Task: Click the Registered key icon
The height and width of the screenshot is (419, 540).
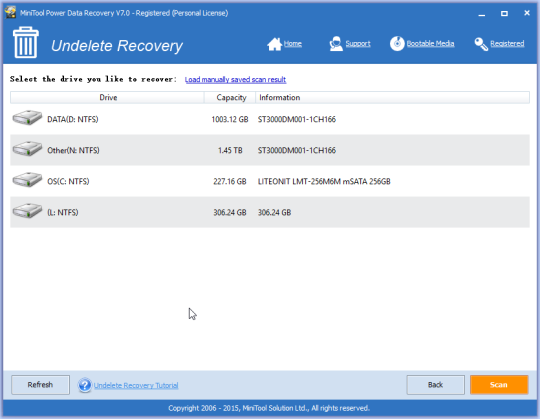Action: (x=481, y=44)
